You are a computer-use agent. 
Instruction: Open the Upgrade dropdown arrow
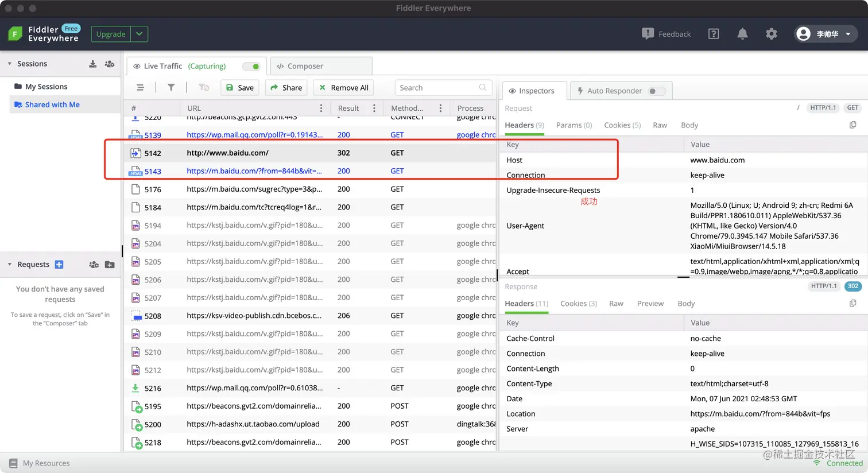coord(139,34)
